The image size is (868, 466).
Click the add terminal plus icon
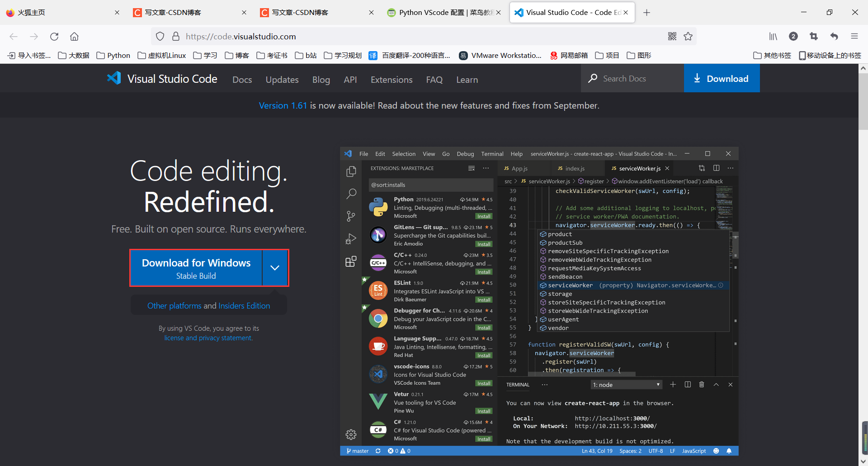click(x=673, y=385)
